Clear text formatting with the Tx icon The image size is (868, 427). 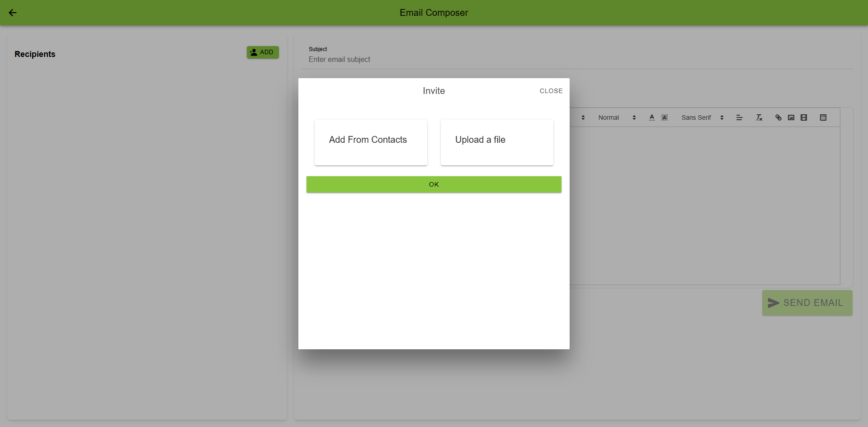759,117
